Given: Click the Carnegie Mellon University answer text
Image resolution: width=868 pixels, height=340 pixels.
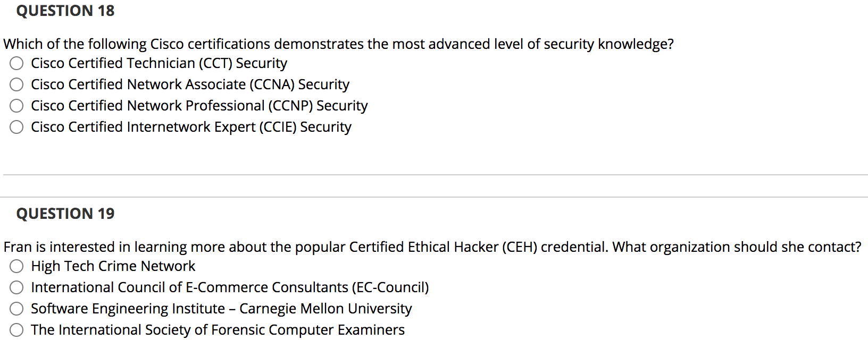Looking at the screenshot, I should tap(221, 309).
